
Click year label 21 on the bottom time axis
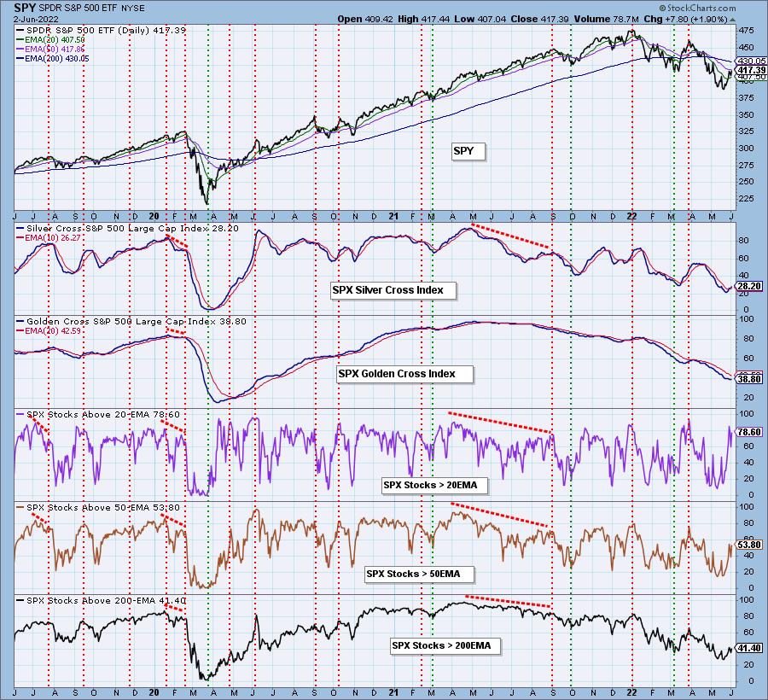click(x=393, y=692)
